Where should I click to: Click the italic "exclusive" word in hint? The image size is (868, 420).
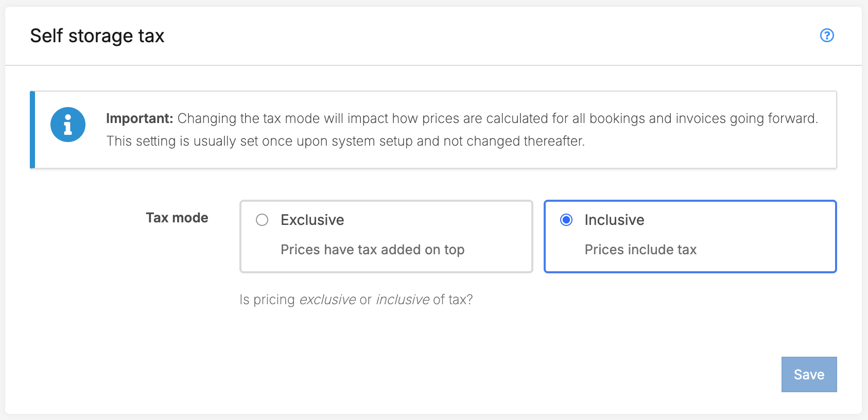tap(327, 300)
